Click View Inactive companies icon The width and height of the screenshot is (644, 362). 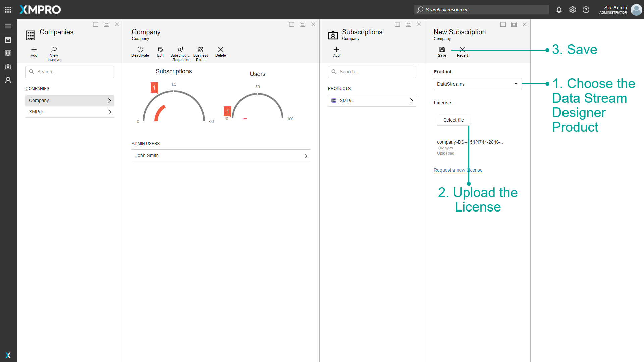tap(54, 50)
